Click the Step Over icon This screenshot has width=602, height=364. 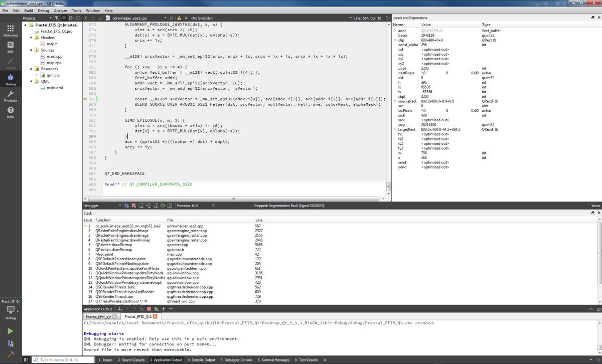pyautogui.click(x=141, y=206)
